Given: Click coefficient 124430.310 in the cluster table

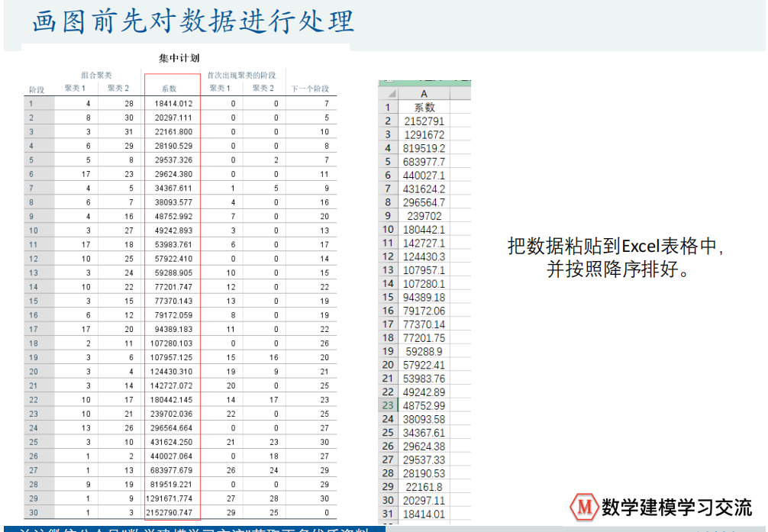Looking at the screenshot, I should tap(172, 372).
